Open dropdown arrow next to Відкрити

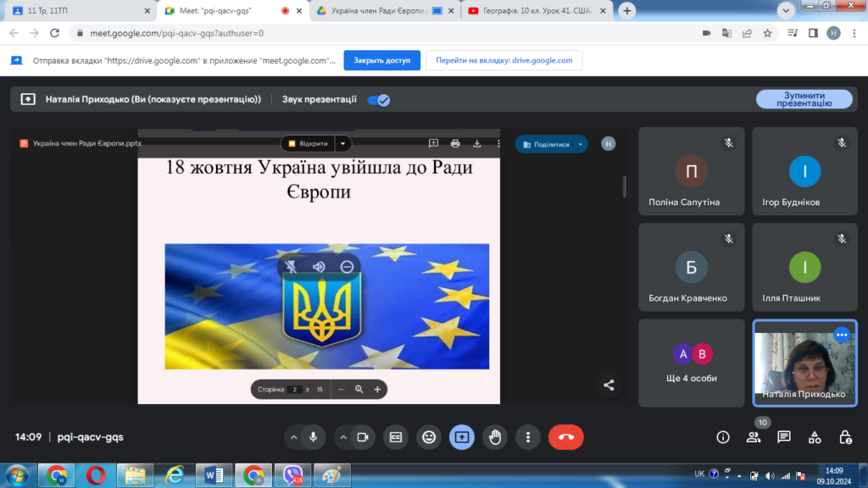342,144
